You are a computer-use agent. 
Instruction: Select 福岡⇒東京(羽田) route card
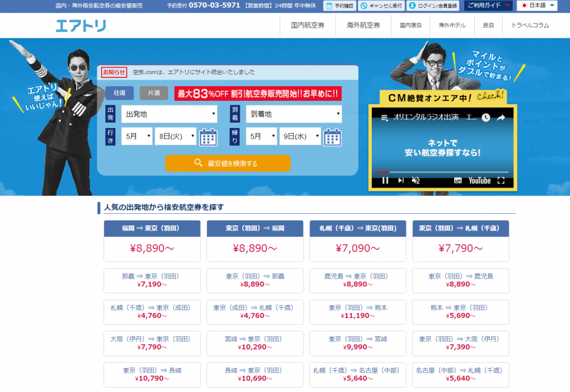click(x=152, y=241)
